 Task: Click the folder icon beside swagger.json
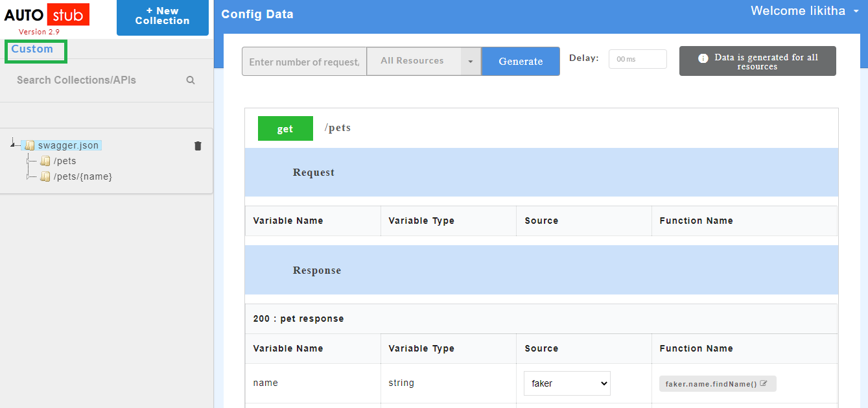pyautogui.click(x=29, y=145)
